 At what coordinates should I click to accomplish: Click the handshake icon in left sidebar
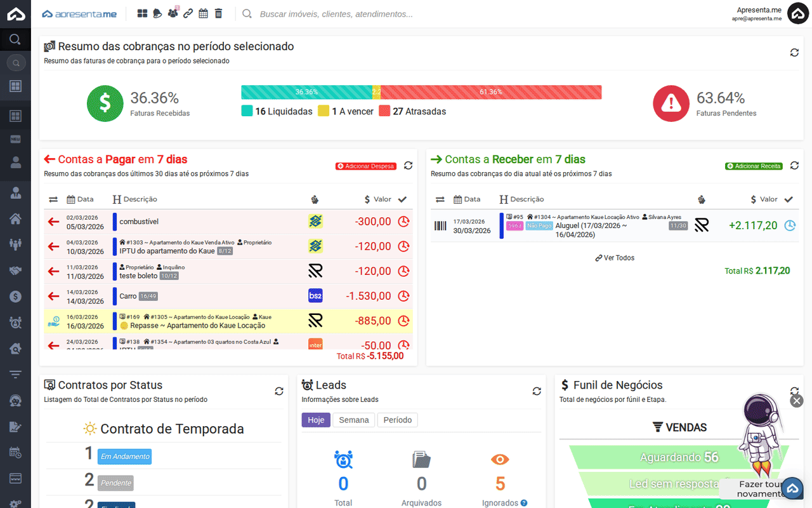(15, 271)
